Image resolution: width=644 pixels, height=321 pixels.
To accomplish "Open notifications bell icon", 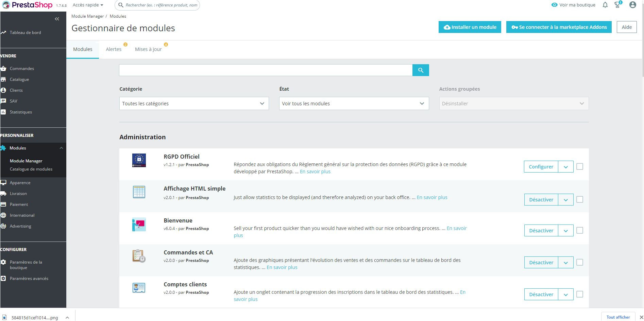I will [x=605, y=5].
